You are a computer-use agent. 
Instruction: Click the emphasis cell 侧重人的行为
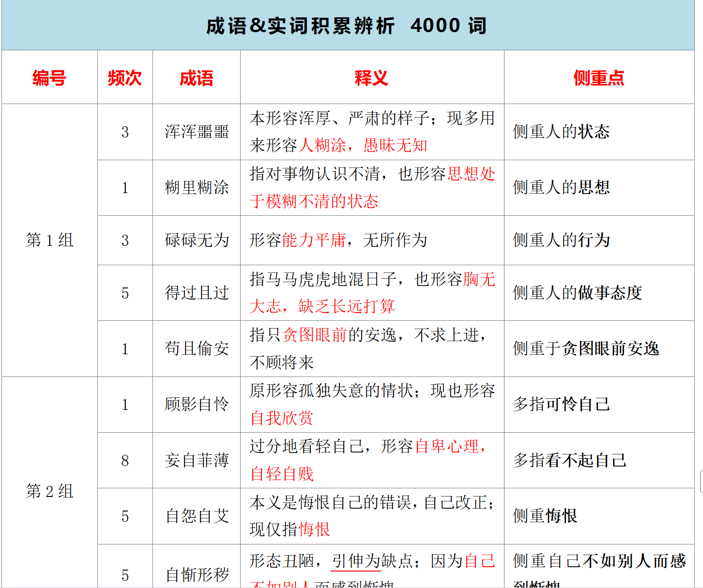(599, 240)
